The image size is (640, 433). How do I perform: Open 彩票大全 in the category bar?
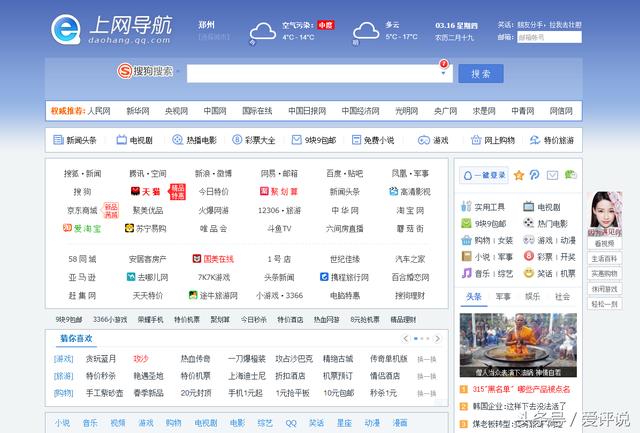(x=253, y=140)
